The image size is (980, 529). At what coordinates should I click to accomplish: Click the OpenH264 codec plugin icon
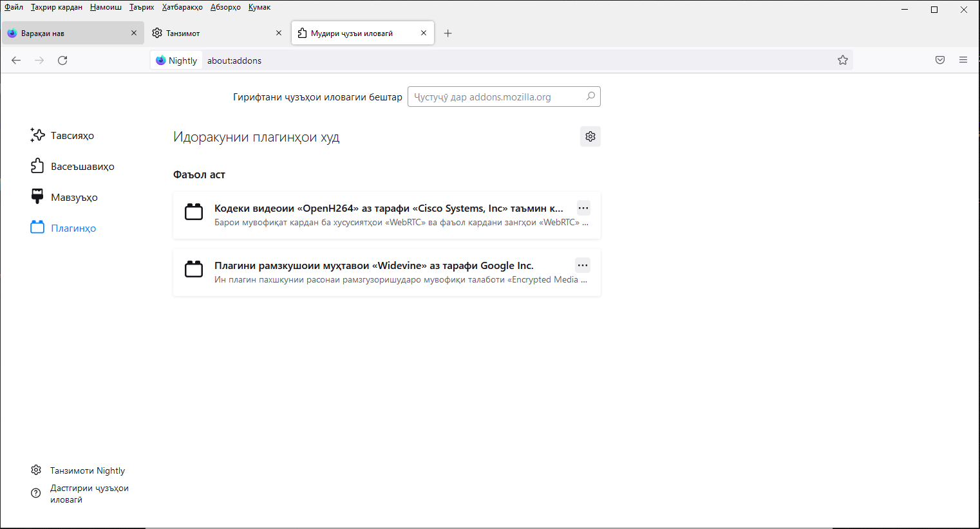194,212
